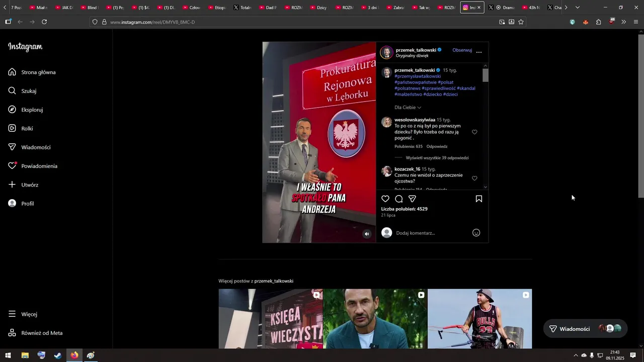Screen dimensions: 644x362
Task: Open Rolki reels page
Action: [x=21, y=128]
